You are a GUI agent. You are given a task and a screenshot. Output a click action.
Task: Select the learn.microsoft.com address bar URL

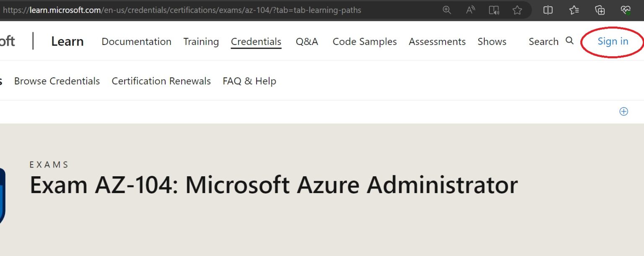180,10
